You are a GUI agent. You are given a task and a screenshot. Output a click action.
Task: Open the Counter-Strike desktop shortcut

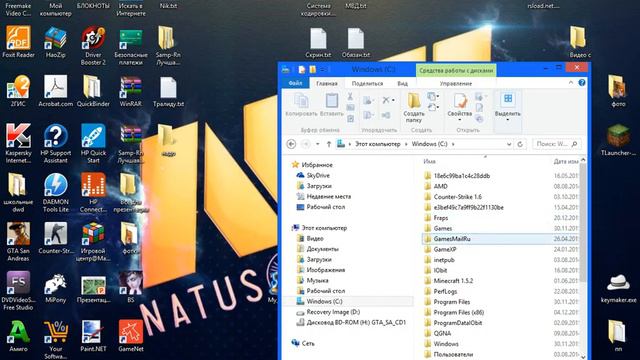(x=56, y=238)
